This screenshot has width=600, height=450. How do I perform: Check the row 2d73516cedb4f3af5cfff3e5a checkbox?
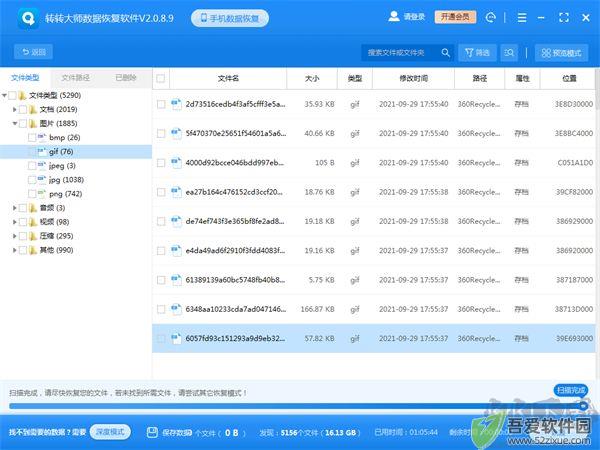161,104
